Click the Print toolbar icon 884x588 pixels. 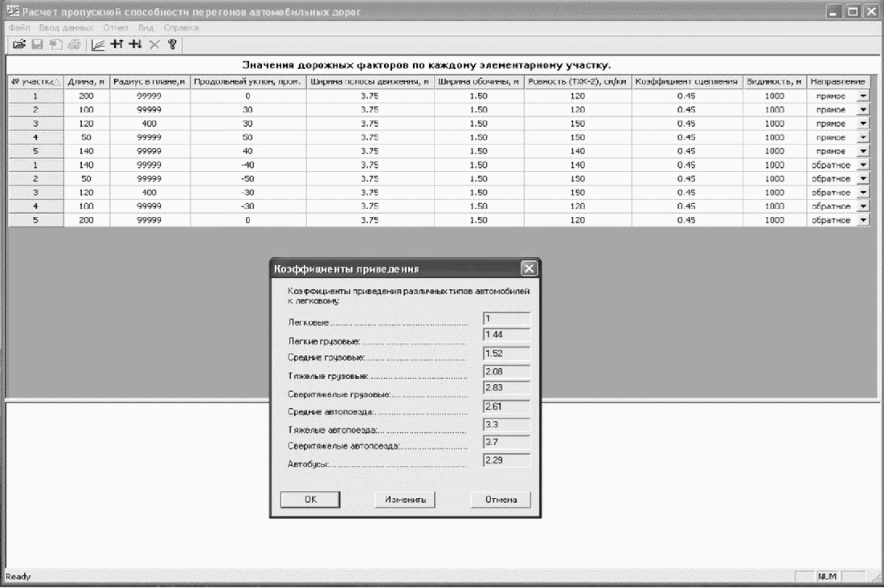[x=74, y=44]
